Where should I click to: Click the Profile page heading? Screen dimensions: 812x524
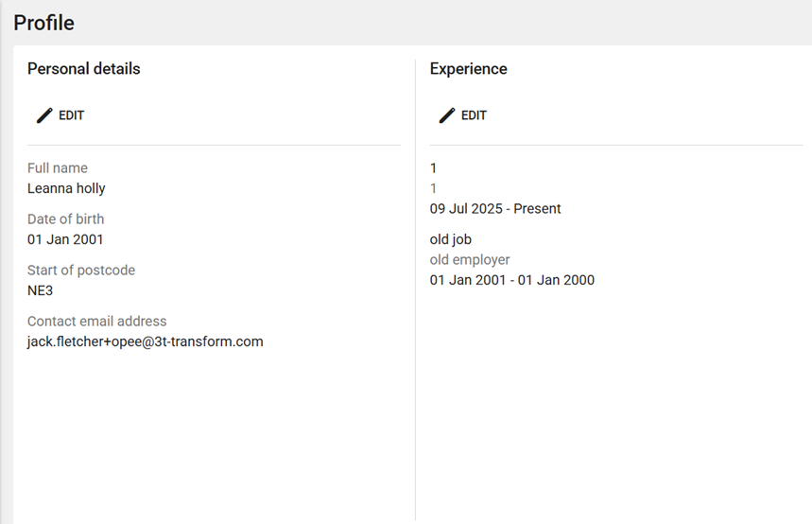pos(43,23)
